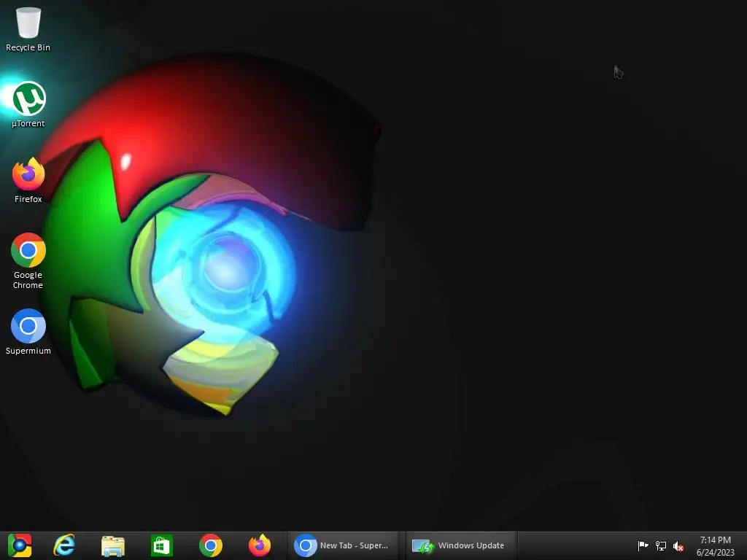Image resolution: width=747 pixels, height=560 pixels.
Task: Launch Firefox from the taskbar
Action: (260, 545)
